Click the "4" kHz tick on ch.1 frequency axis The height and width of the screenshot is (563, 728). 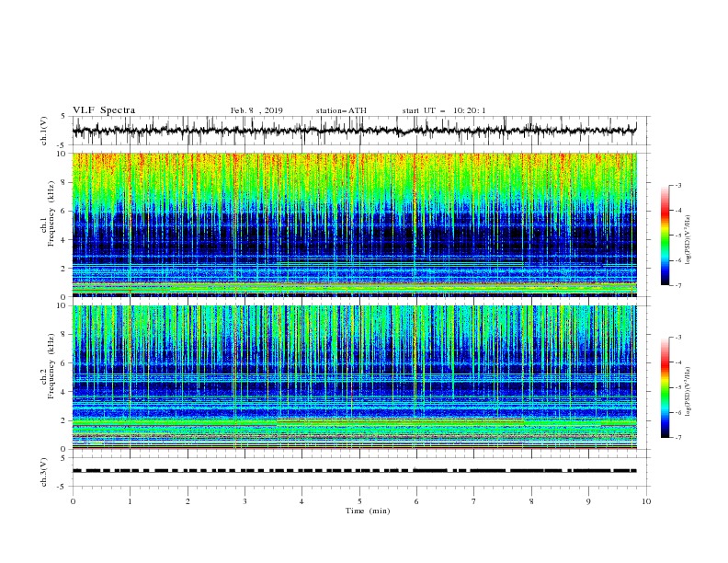tap(64, 240)
